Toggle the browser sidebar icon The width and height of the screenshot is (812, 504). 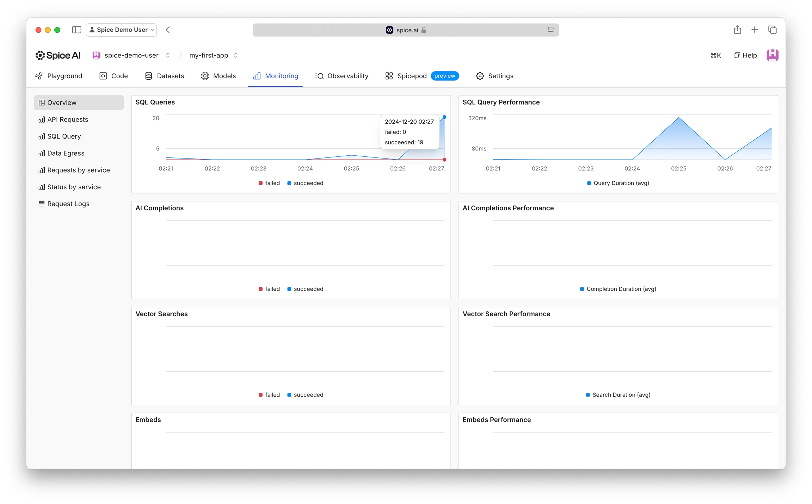[76, 30]
